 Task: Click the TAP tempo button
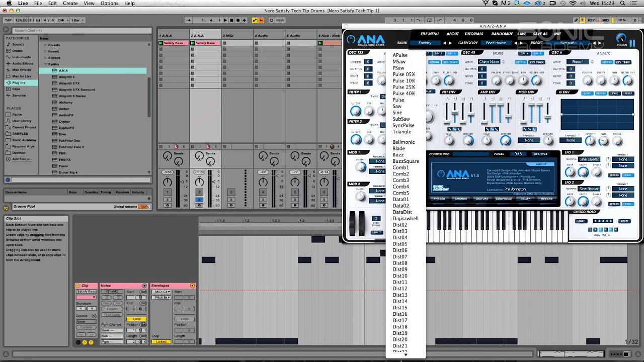pyautogui.click(x=8, y=20)
